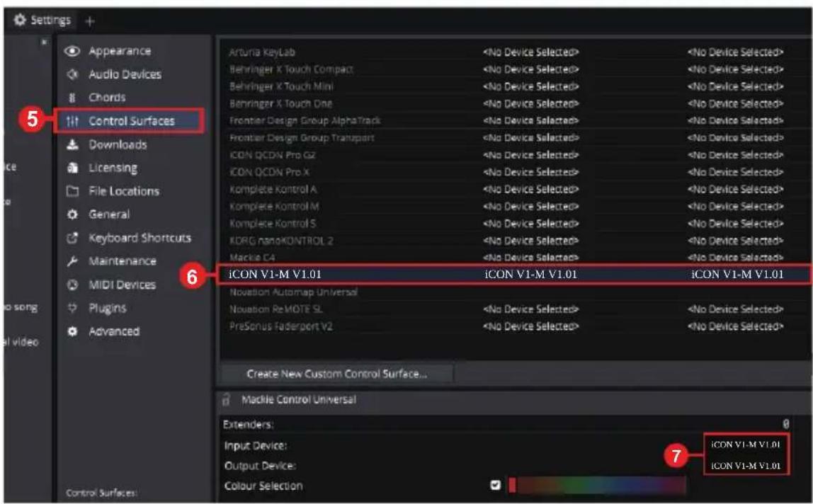Click the eye icon beside Appearance
813x504 pixels.
pos(72,51)
